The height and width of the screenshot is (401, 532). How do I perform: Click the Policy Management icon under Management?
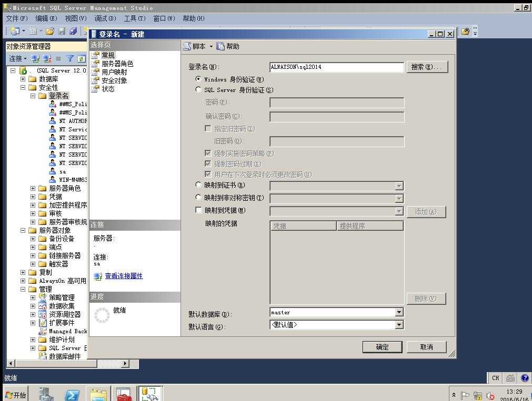[x=43, y=297]
